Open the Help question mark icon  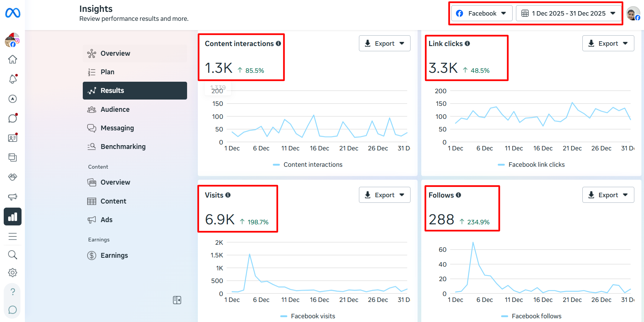click(x=13, y=292)
